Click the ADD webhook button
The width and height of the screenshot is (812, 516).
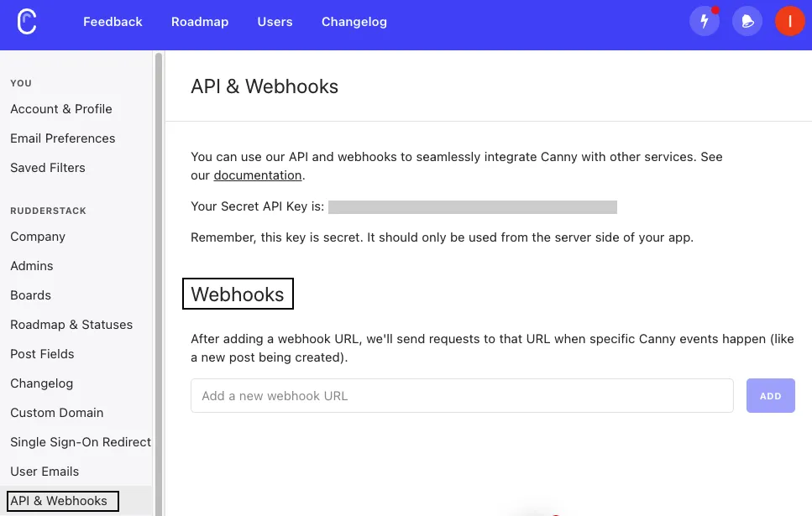click(x=770, y=396)
